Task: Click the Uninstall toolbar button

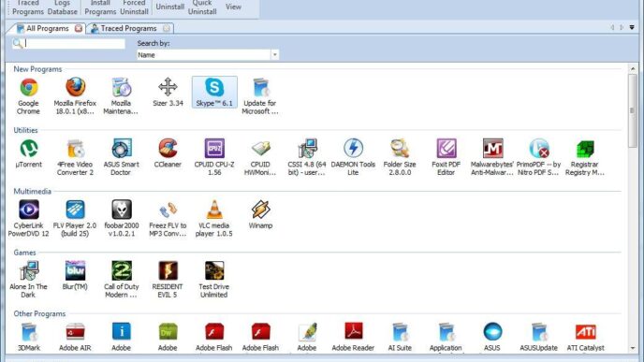Action: pyautogui.click(x=169, y=7)
